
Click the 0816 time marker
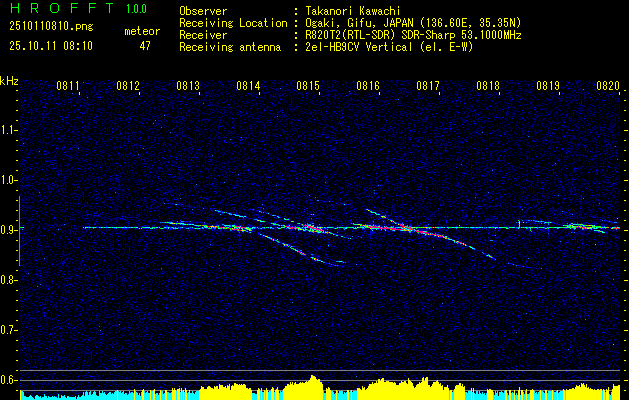click(368, 85)
